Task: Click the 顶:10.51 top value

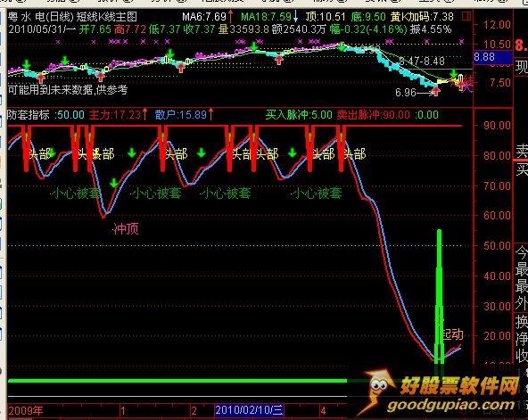Action: point(326,16)
